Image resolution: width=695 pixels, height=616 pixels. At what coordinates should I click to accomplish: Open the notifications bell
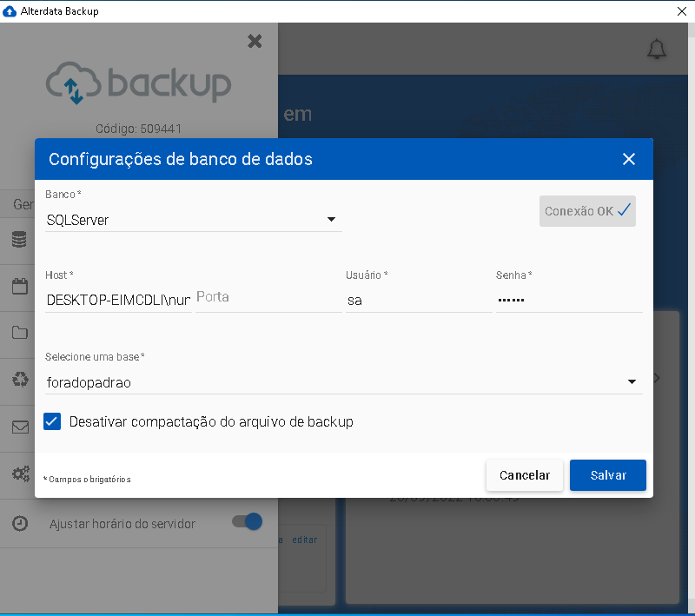pyautogui.click(x=657, y=50)
